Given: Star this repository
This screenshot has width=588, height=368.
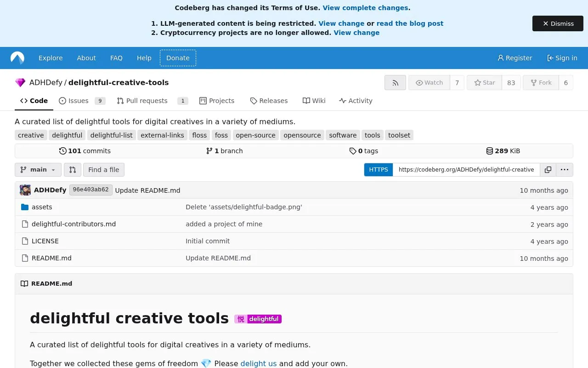Looking at the screenshot, I should point(484,83).
